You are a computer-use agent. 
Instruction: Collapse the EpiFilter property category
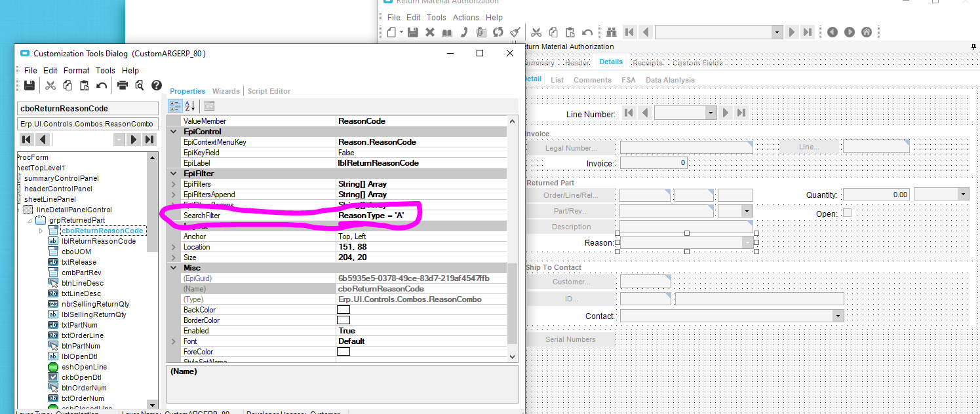[x=174, y=174]
